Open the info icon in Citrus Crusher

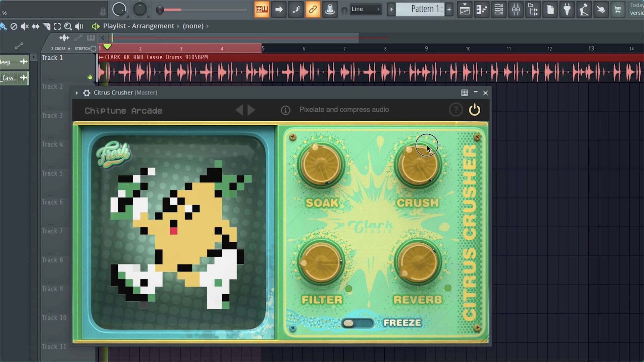click(285, 110)
